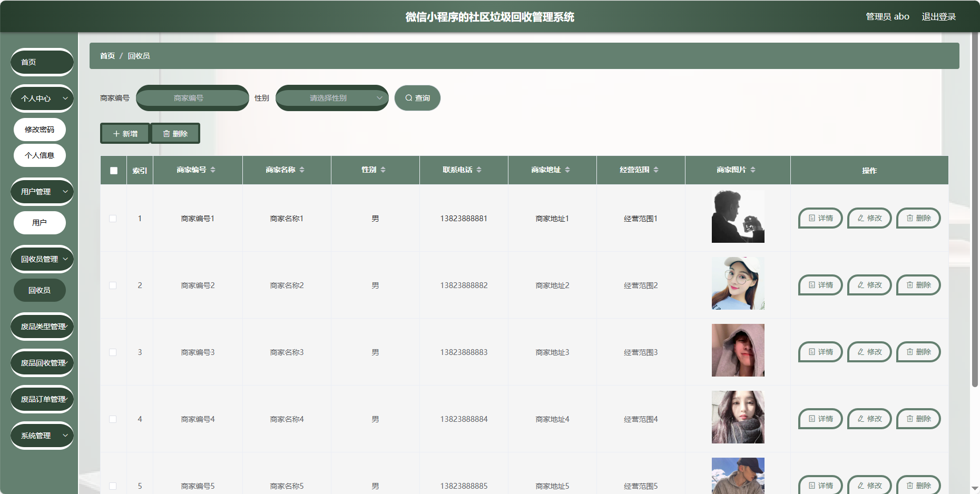
Task: Click the trash 删除 bulk delete button
Action: click(175, 134)
